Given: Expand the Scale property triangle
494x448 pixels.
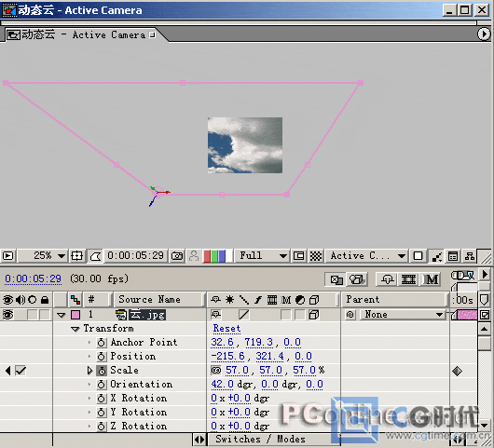Looking at the screenshot, I should pos(89,371).
